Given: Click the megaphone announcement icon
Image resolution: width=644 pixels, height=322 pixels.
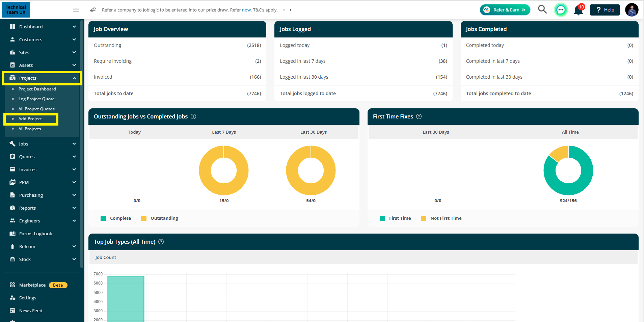Looking at the screenshot, I should point(93,10).
